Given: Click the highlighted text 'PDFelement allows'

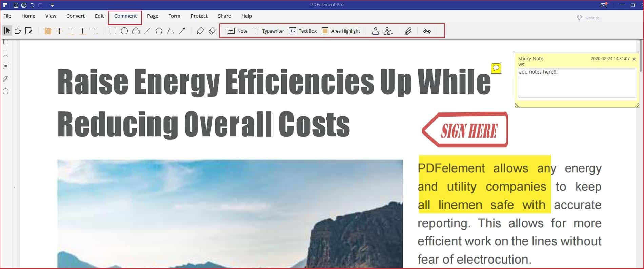Looking at the screenshot, I should point(473,168).
